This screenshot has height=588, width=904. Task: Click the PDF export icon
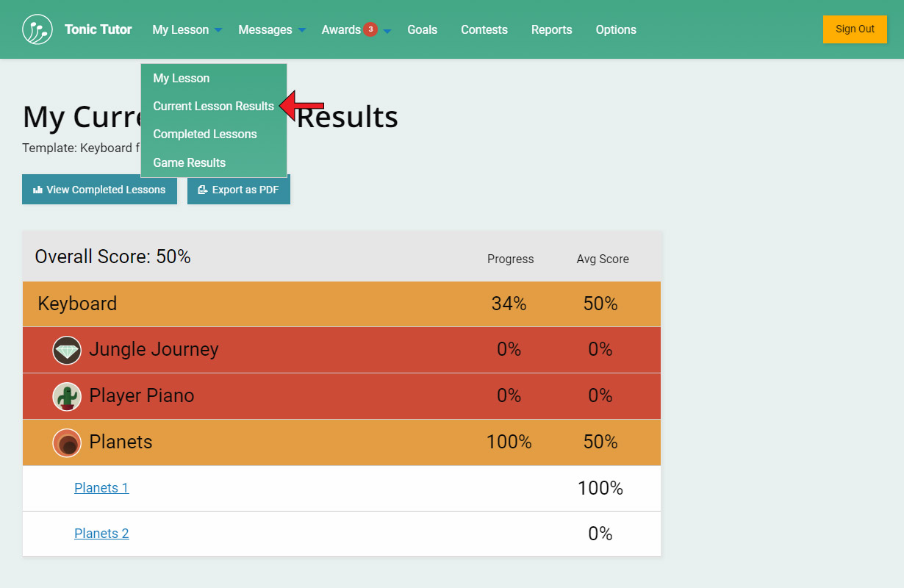[203, 190]
